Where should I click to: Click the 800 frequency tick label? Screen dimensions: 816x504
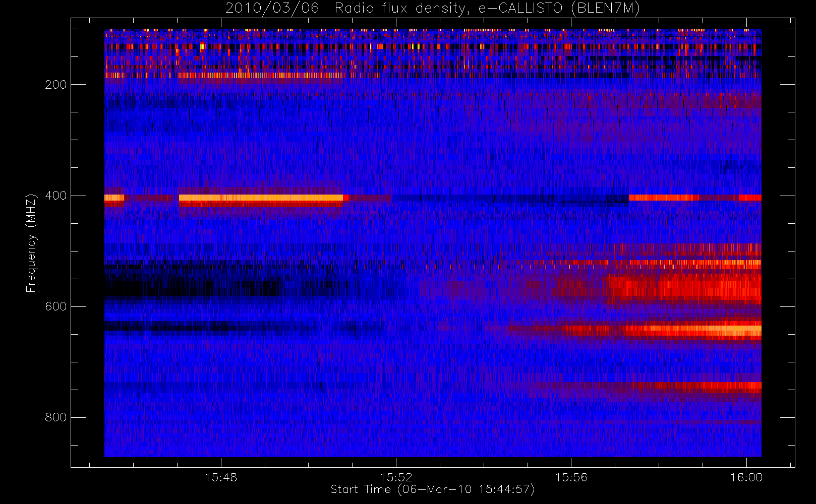pos(56,417)
